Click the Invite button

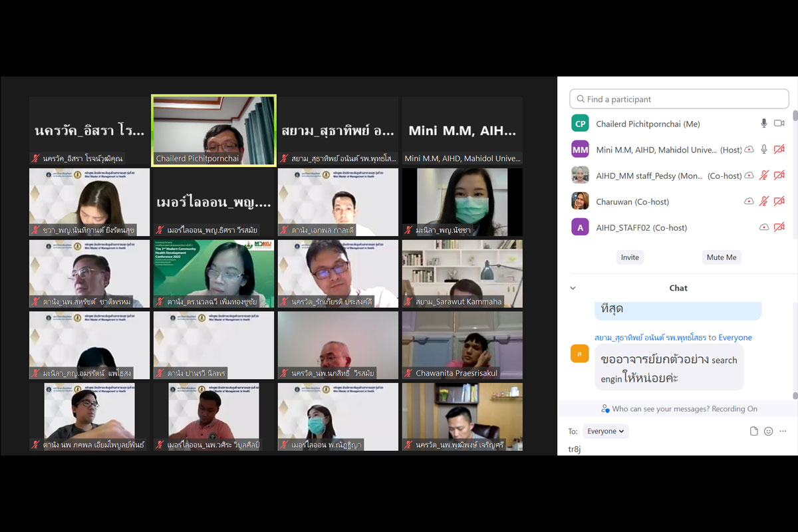coord(630,257)
